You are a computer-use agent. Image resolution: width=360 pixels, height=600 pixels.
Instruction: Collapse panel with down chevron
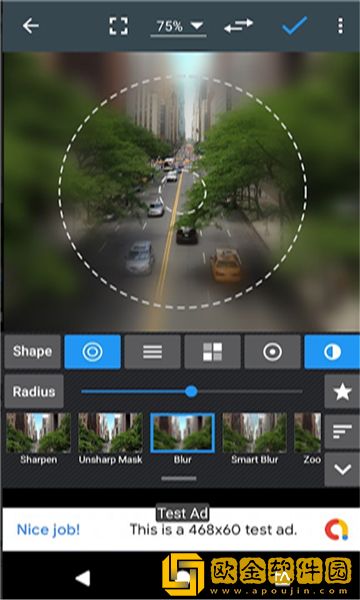point(342,469)
